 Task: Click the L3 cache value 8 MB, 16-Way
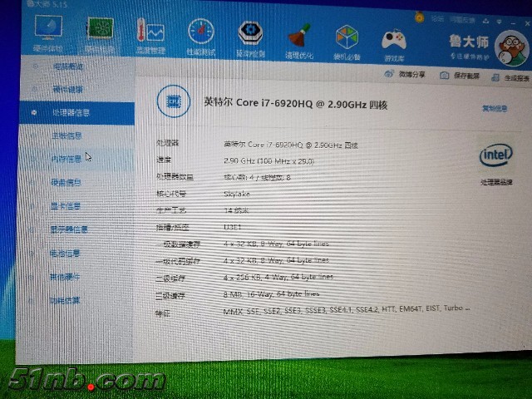coord(272,293)
